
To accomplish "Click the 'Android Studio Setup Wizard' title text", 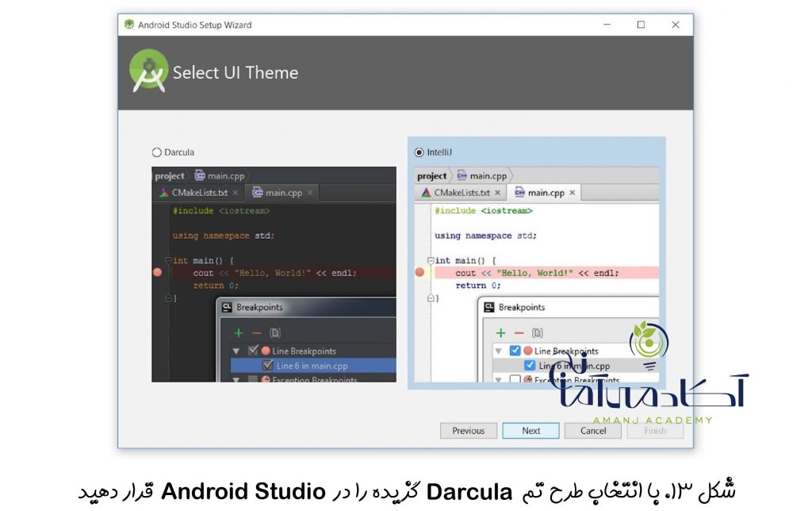I will click(195, 25).
